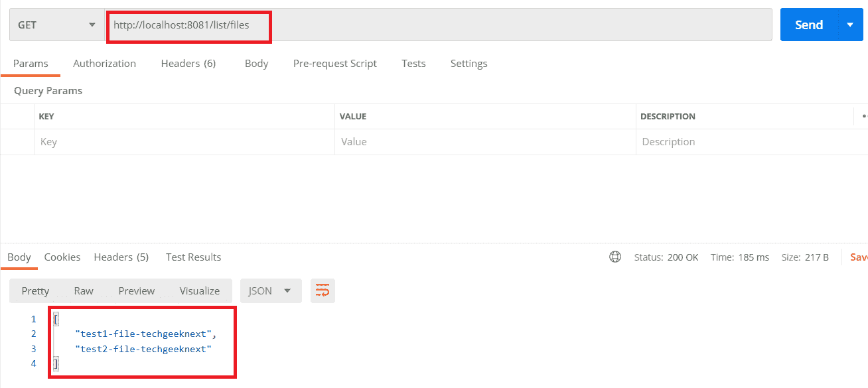Open the GET method dropdown
868x388 pixels.
[57, 25]
